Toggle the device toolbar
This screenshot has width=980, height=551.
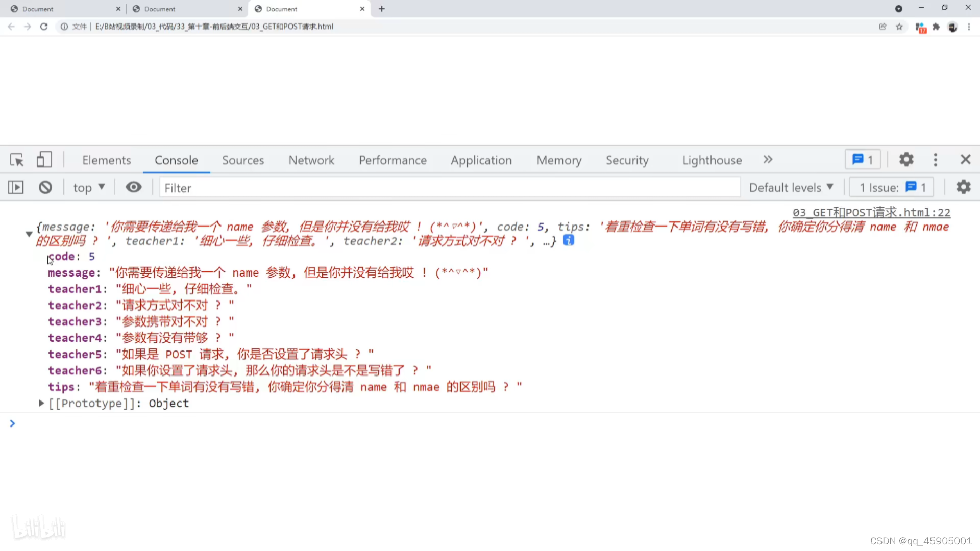[44, 159]
